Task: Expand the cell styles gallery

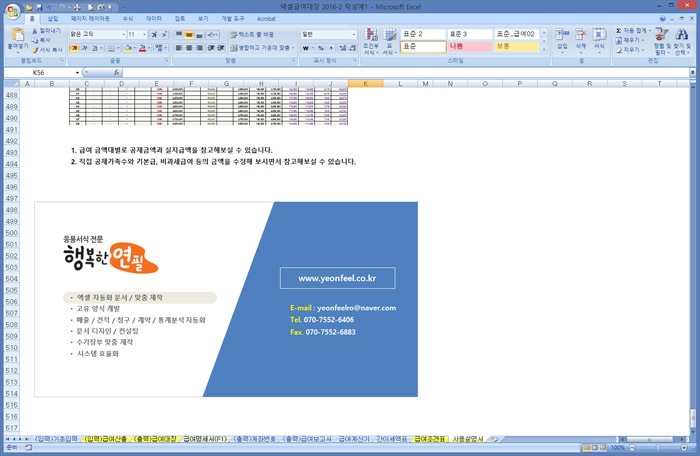Action: pos(544,49)
